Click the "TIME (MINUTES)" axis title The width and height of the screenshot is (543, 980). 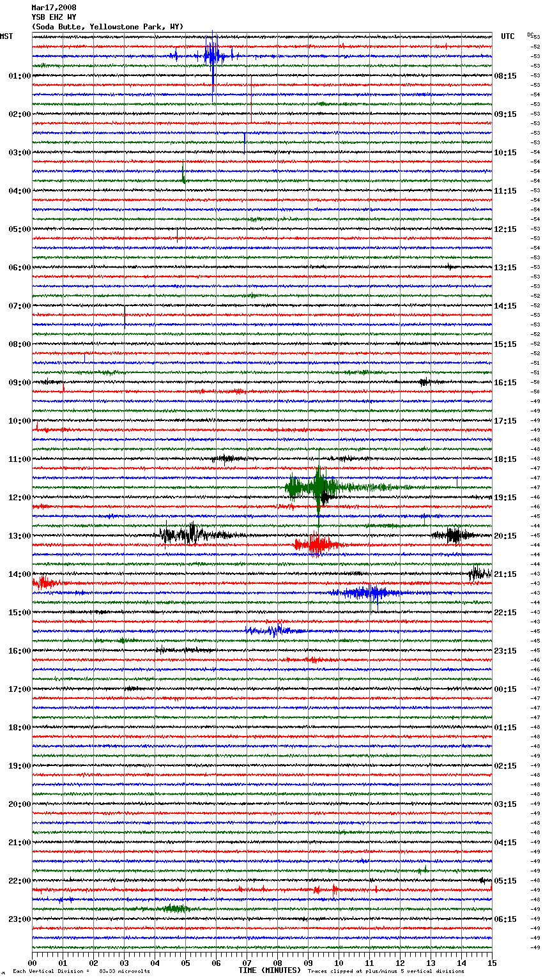tap(270, 970)
